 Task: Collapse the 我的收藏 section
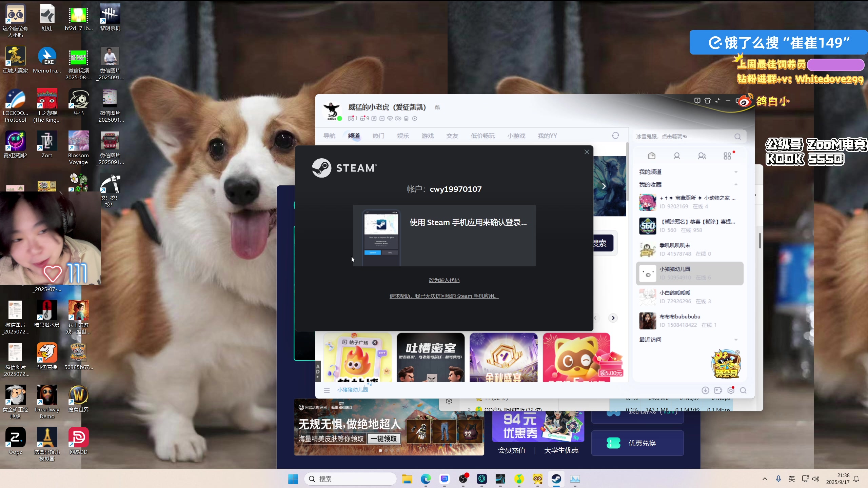[688, 184]
